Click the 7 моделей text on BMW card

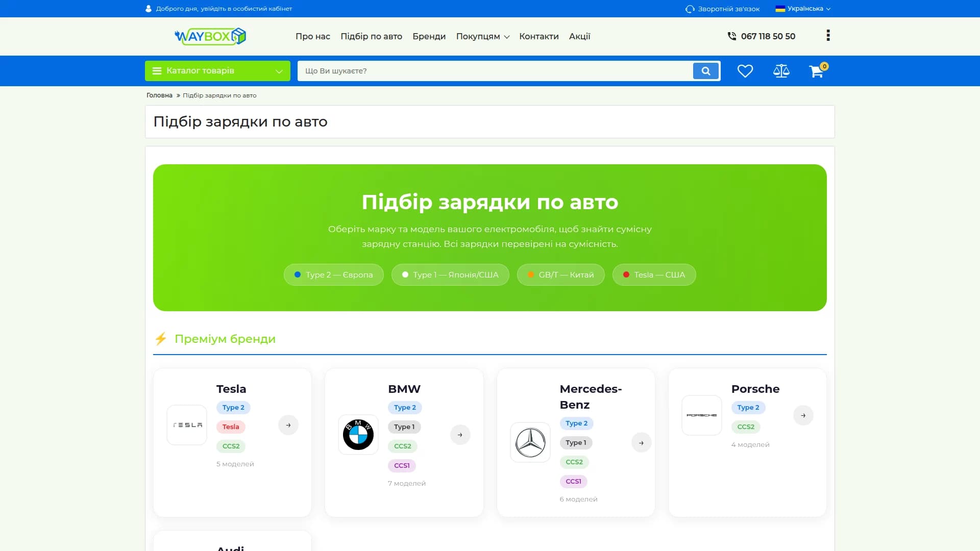407,484
